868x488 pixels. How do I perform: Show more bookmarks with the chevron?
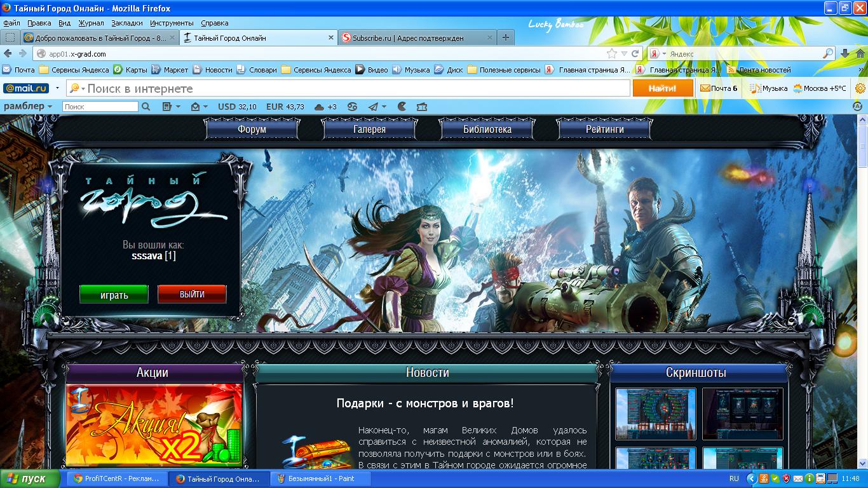[x=861, y=70]
